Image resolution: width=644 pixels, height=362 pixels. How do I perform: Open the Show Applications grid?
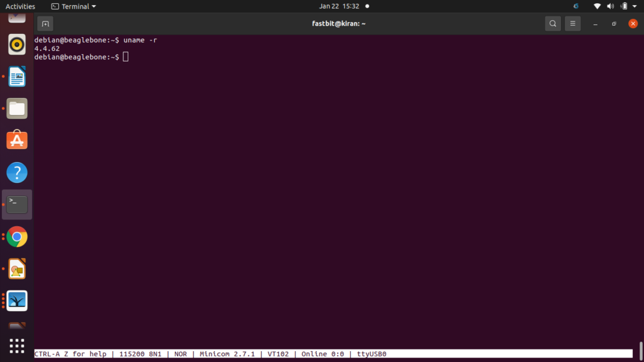tap(16, 345)
